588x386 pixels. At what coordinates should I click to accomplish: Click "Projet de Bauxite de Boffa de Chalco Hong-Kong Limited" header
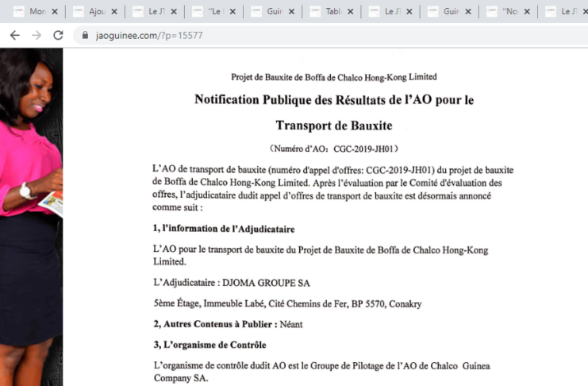[x=334, y=77]
